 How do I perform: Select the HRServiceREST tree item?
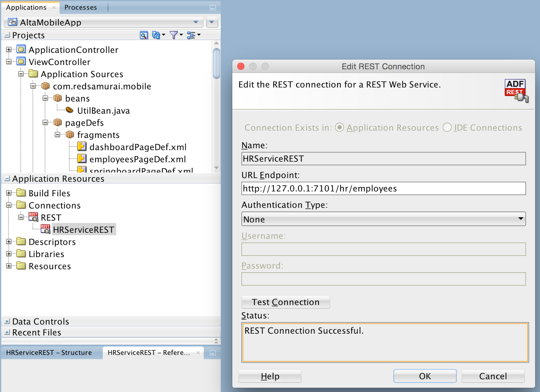coord(83,229)
